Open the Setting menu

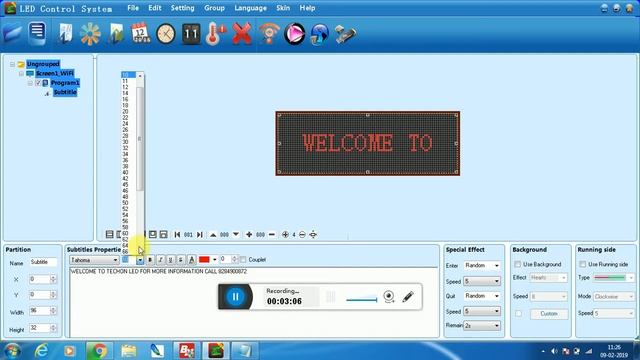182,8
